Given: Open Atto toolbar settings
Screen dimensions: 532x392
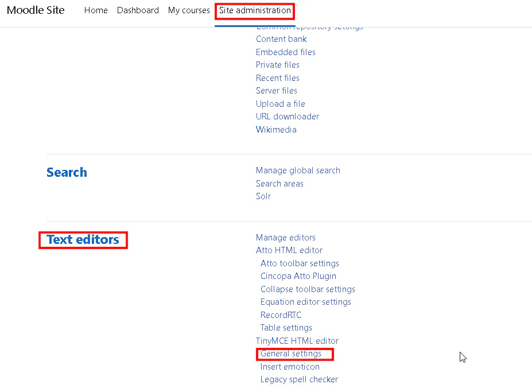Looking at the screenshot, I should click(300, 263).
